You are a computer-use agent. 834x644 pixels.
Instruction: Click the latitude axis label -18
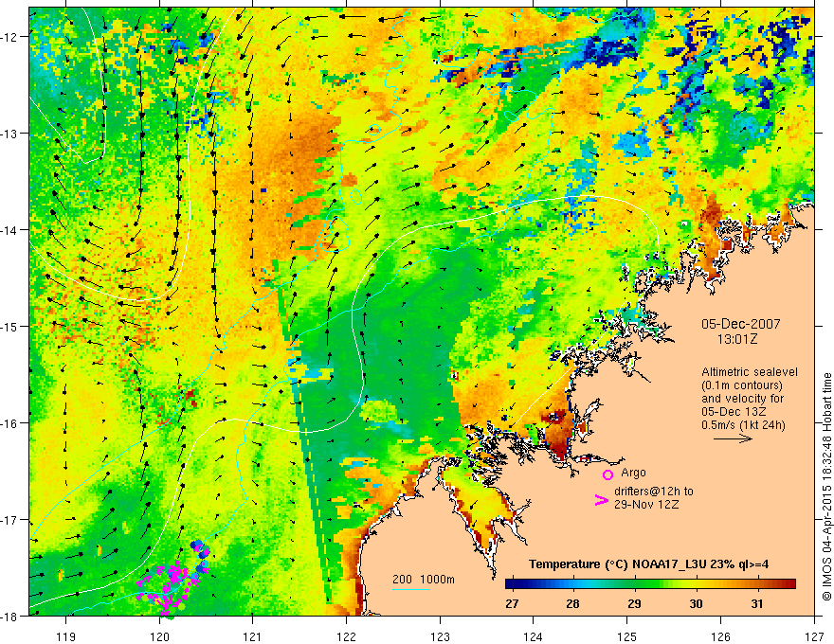[x=9, y=616]
